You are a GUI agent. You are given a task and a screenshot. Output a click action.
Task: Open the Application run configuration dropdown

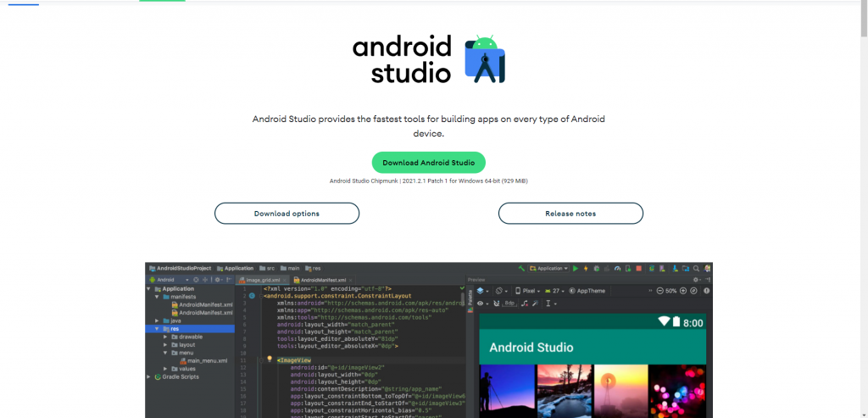(x=548, y=269)
